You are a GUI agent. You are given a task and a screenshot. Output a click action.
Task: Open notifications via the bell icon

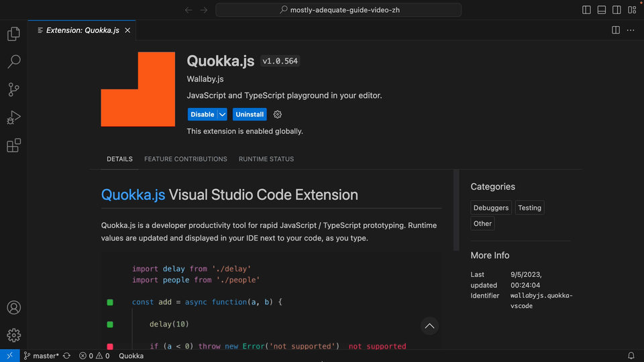tap(631, 356)
